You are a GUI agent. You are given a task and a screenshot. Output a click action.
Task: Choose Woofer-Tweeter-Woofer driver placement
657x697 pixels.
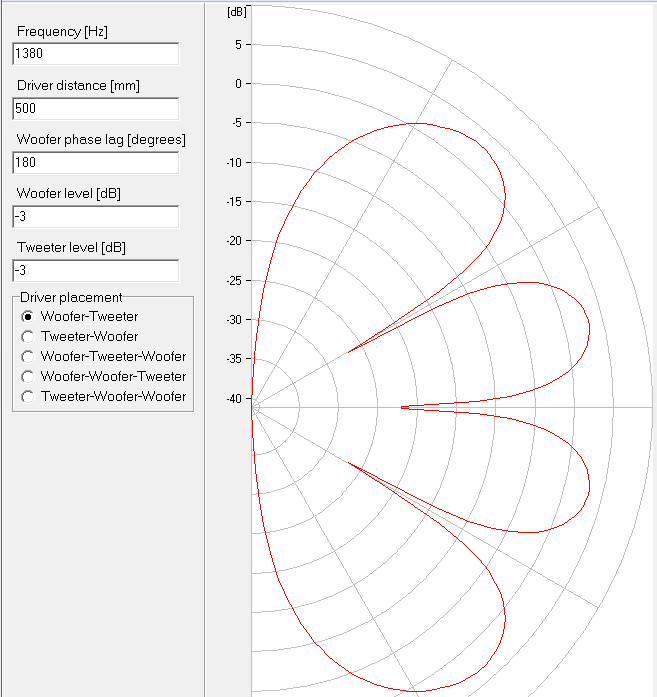coord(28,357)
